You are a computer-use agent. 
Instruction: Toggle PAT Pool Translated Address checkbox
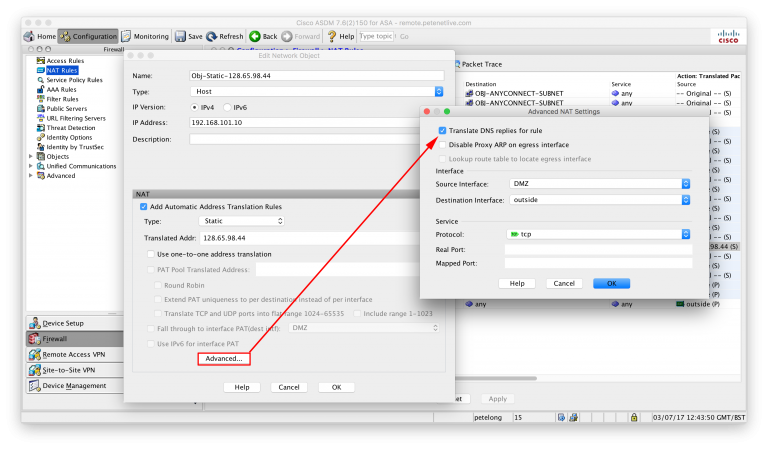(151, 270)
